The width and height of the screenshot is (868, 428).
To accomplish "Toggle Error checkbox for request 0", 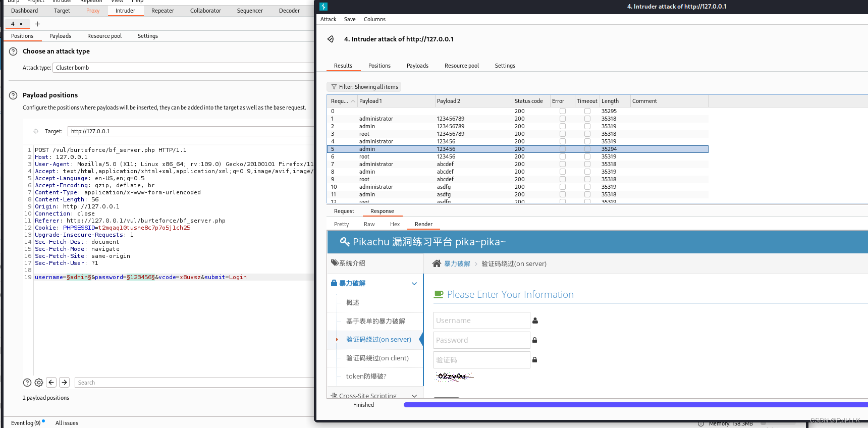I will tap(563, 111).
